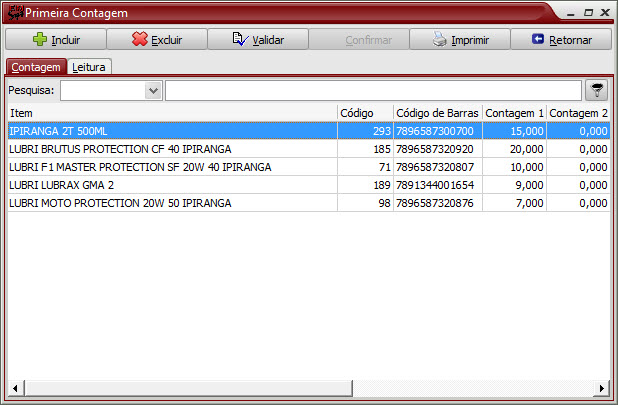Click Contagem 1 value 15,000
Viewport: 618px width, 405px height.
pyautogui.click(x=514, y=131)
